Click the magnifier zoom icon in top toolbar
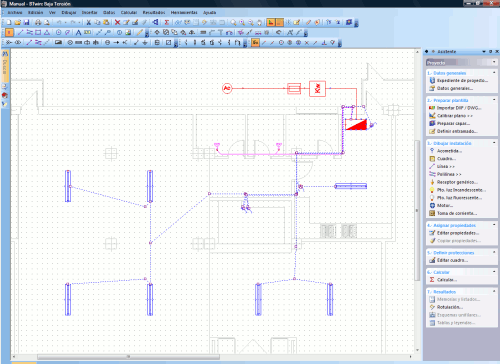The height and width of the screenshot is (364, 500). (x=233, y=22)
